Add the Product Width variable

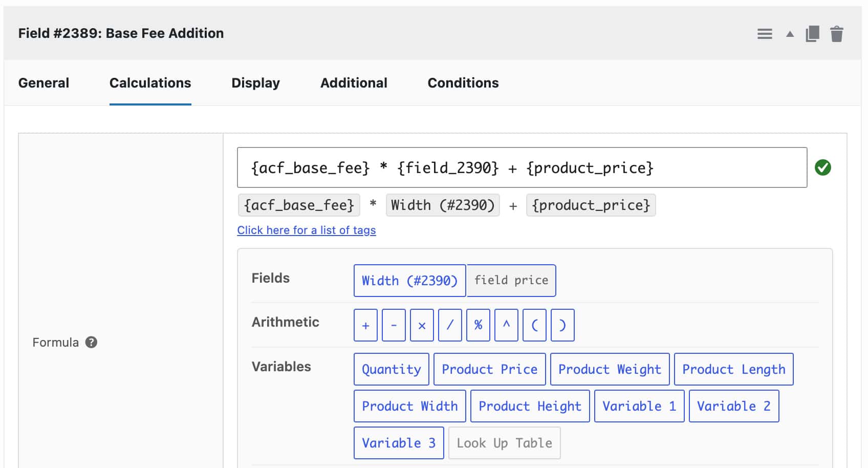[410, 406]
